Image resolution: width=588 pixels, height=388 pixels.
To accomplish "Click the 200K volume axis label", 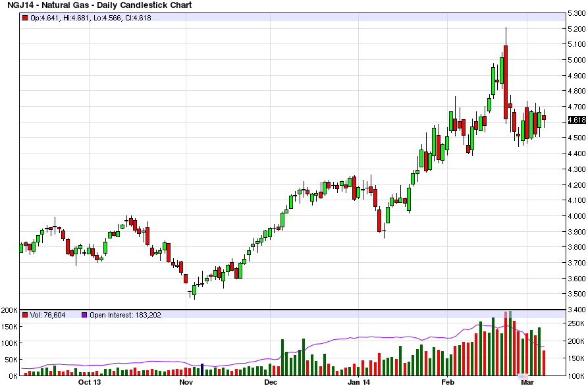I will click(9, 310).
